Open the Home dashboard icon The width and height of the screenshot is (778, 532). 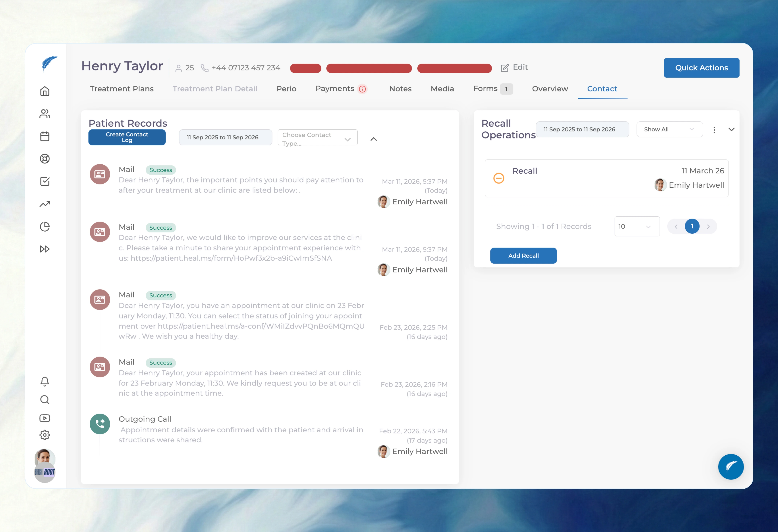pyautogui.click(x=45, y=91)
